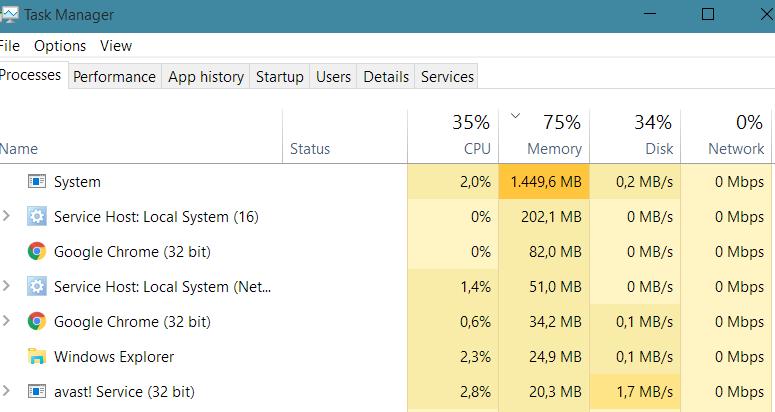Open the View menu
Screen dimensions: 775x412
tap(116, 46)
